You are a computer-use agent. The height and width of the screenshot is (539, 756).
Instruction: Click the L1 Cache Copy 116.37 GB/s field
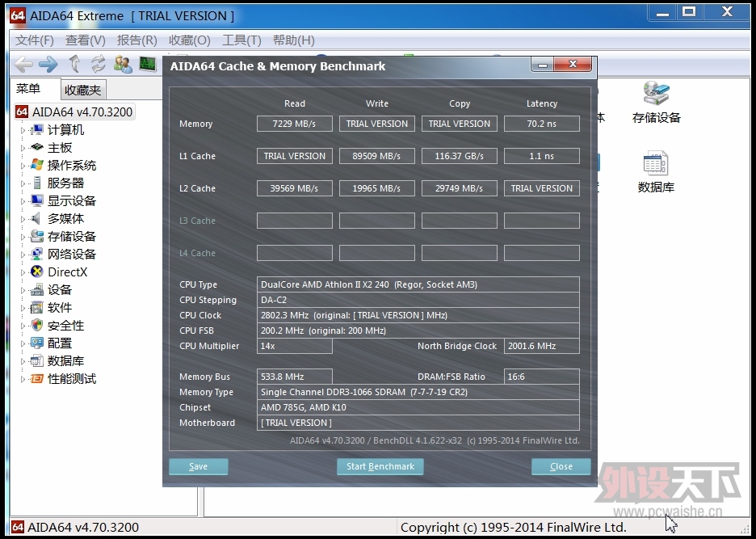[459, 156]
